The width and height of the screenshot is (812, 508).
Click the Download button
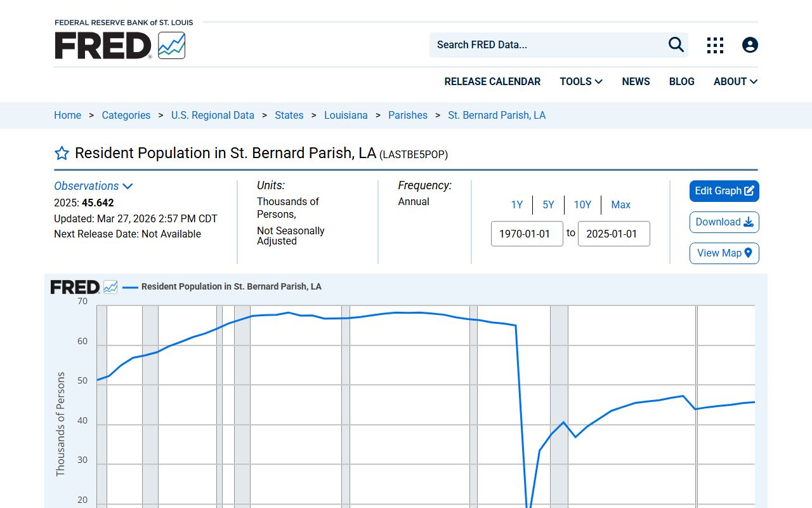click(724, 222)
